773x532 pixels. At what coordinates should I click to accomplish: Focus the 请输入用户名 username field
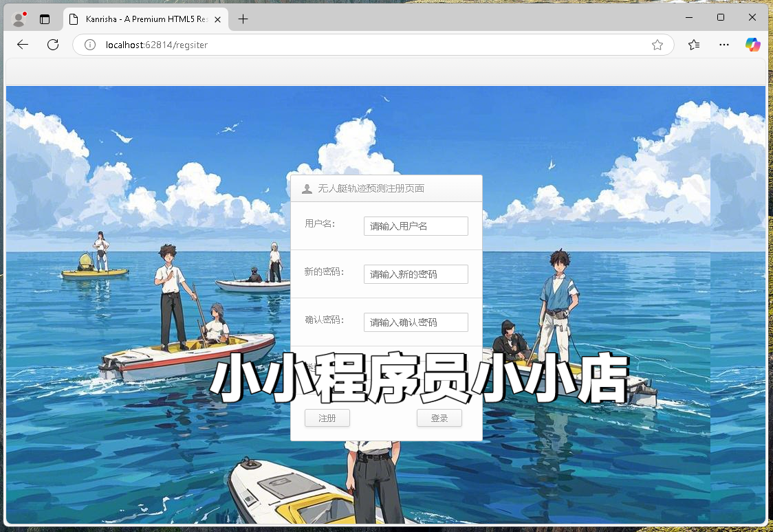tap(415, 226)
